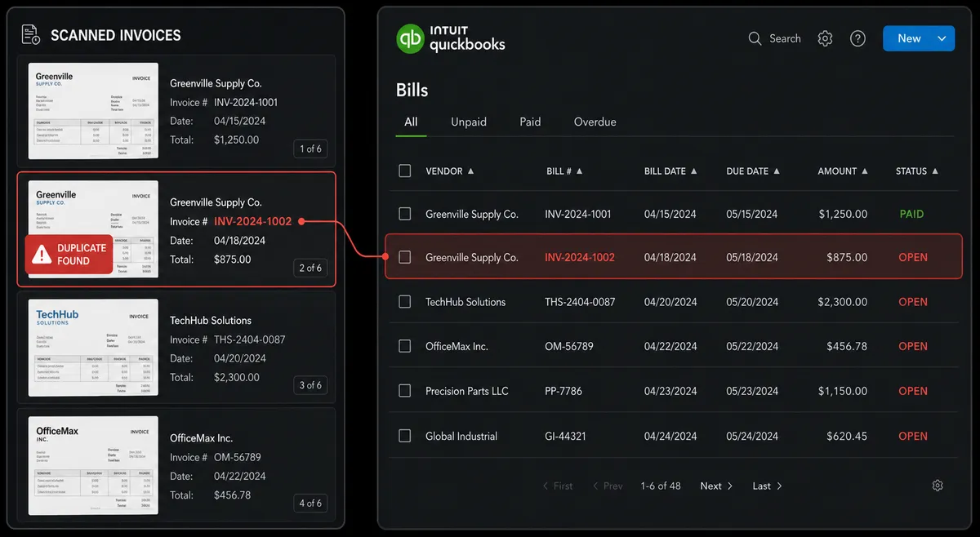980x537 pixels.
Task: Check the INV-2024-1001 bill row checkbox
Action: [x=404, y=213]
